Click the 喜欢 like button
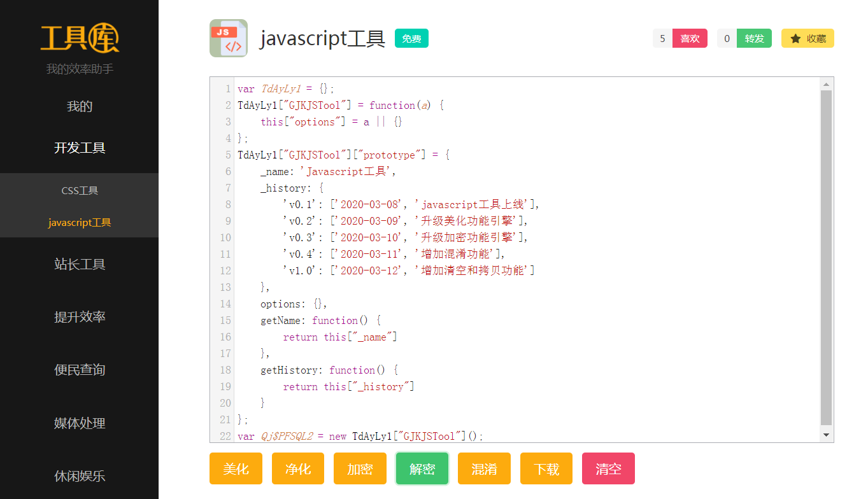The width and height of the screenshot is (868, 499). (x=690, y=38)
